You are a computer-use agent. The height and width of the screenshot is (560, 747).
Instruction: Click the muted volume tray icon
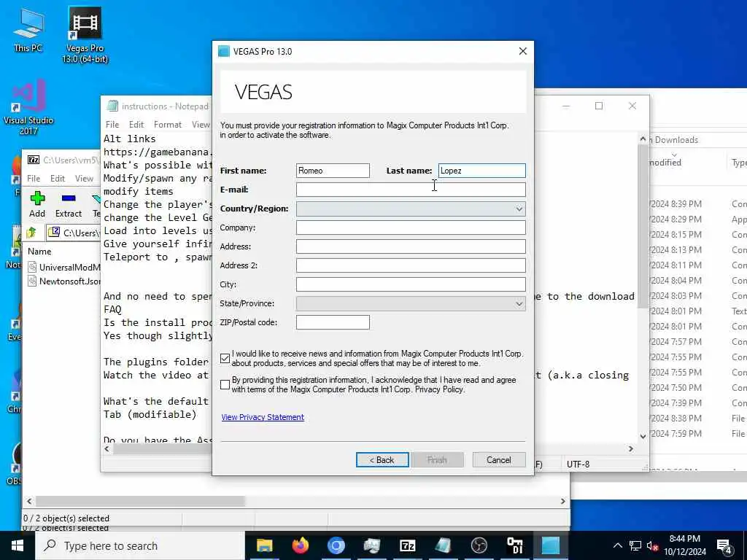653,545
